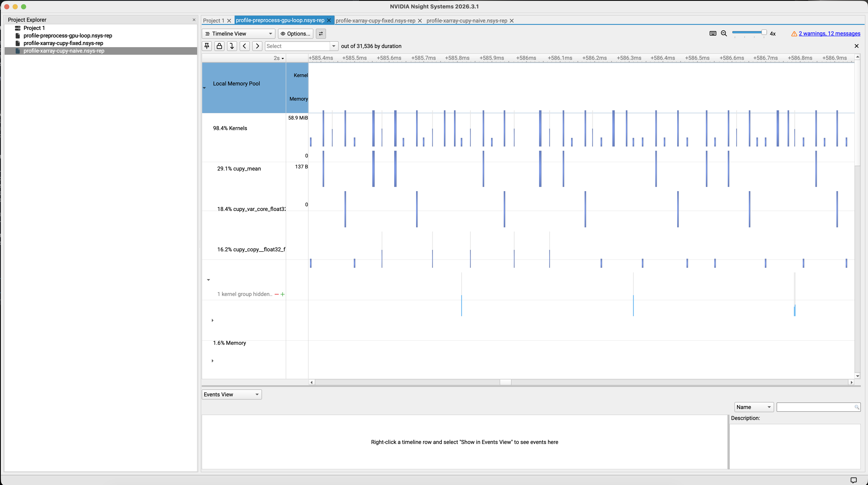Image resolution: width=868 pixels, height=485 pixels.
Task: Click the zoom-out magnifier icon
Action: 724,33
